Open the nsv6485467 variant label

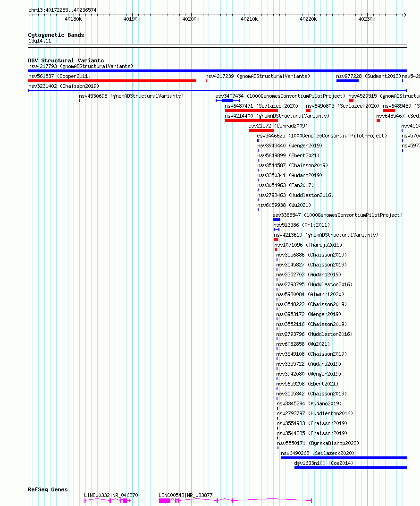pyautogui.click(x=398, y=116)
